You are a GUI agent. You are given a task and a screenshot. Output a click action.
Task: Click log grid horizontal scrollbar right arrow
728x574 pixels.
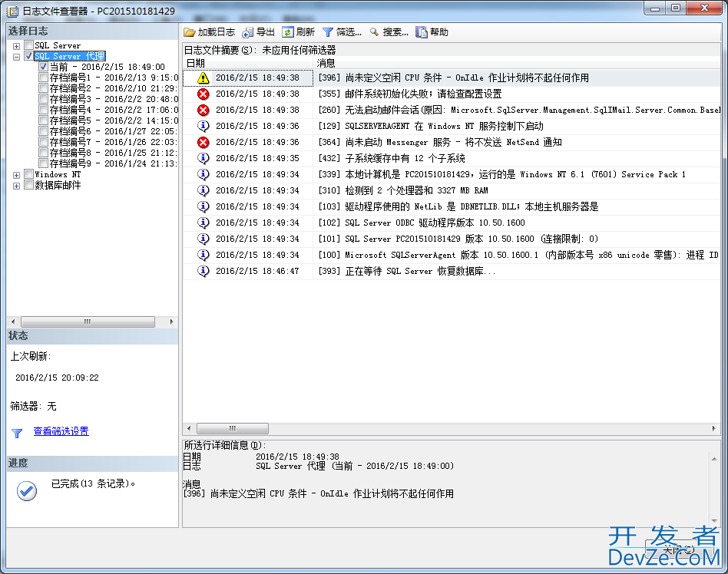[713, 428]
